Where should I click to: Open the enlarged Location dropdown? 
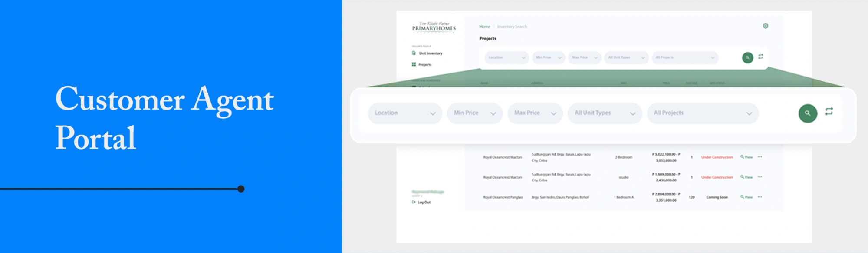tap(405, 113)
